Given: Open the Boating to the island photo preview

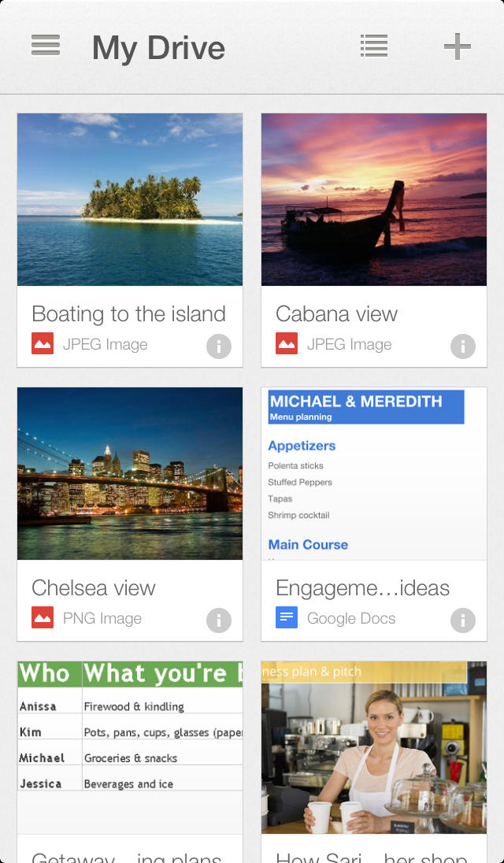Looking at the screenshot, I should click(x=129, y=199).
